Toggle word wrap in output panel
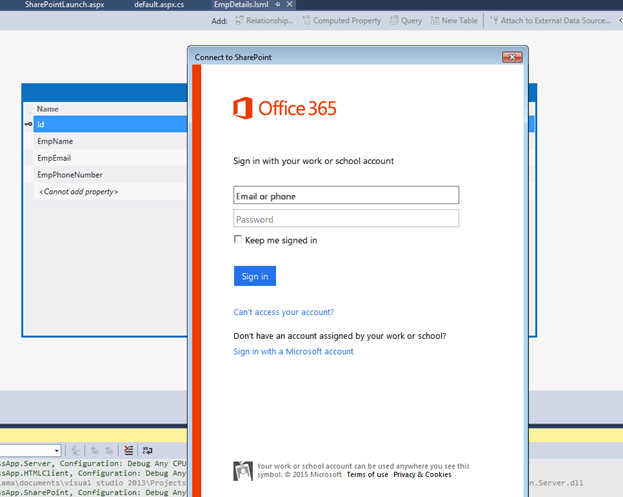 pyautogui.click(x=147, y=451)
